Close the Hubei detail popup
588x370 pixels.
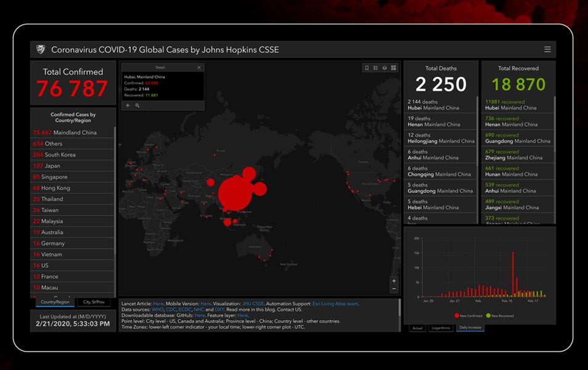coord(199,67)
